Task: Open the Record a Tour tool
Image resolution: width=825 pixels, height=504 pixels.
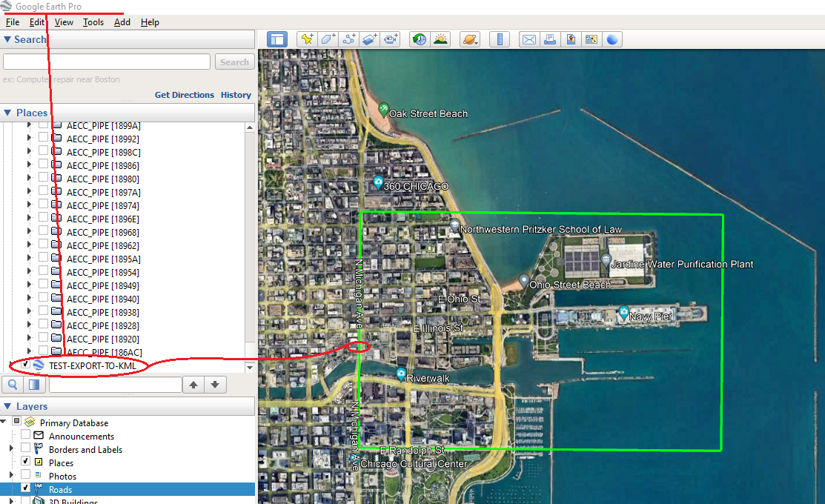Action: 391,39
